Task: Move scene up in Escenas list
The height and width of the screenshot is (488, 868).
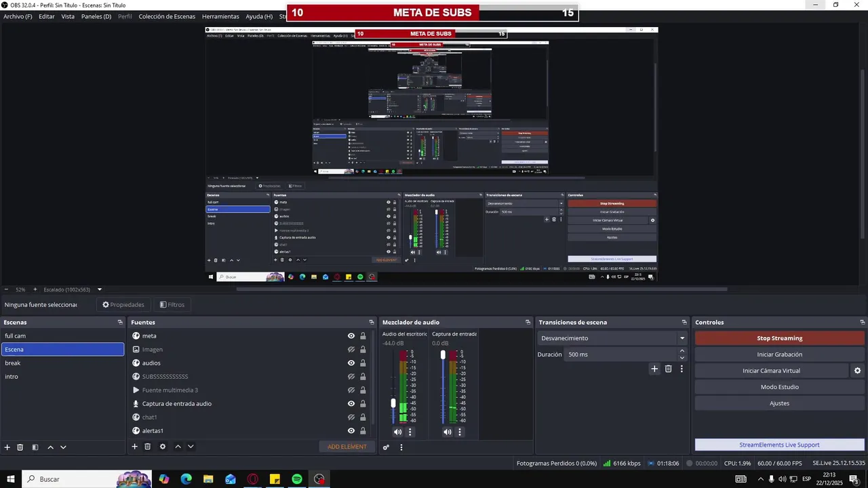Action: point(51,447)
